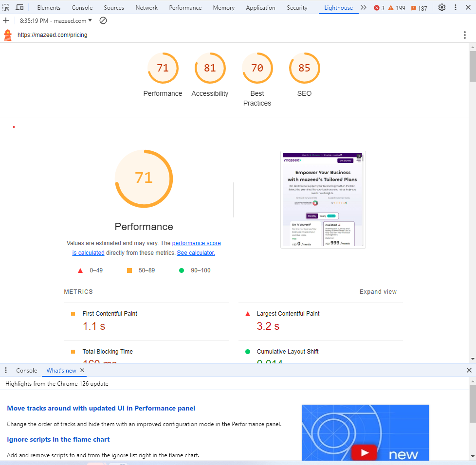The width and height of the screenshot is (476, 465).
Task: Start a new Lighthouse report via plus icon
Action: click(x=5, y=20)
